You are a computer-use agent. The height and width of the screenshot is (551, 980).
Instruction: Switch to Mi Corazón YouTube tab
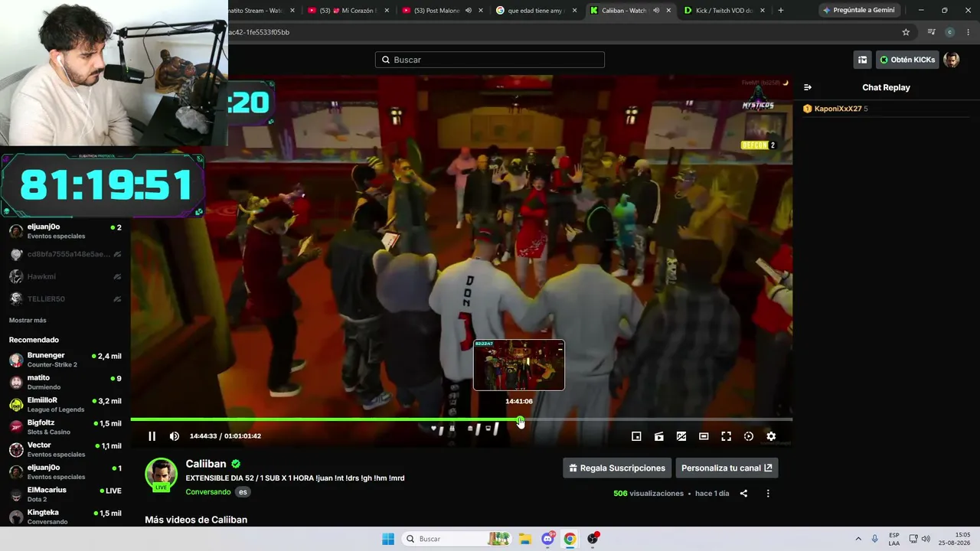[348, 11]
